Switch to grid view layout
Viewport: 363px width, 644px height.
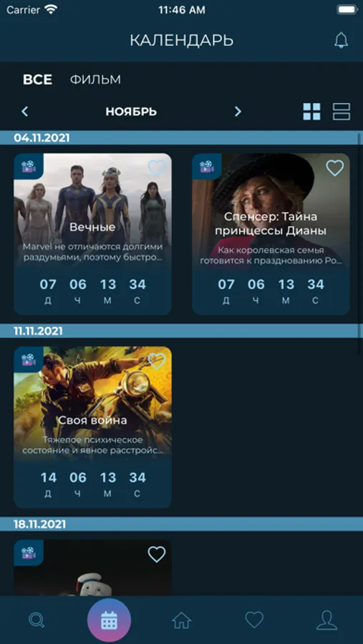tap(311, 112)
